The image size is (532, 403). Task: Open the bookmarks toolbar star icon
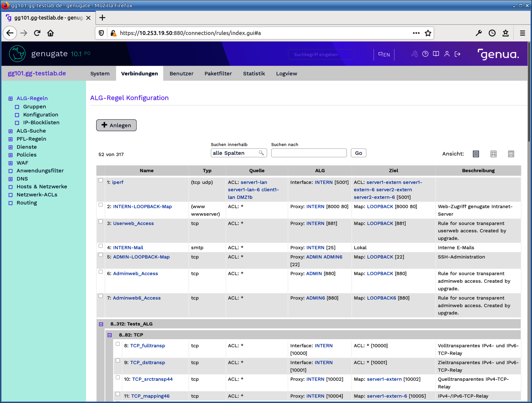pos(506,33)
